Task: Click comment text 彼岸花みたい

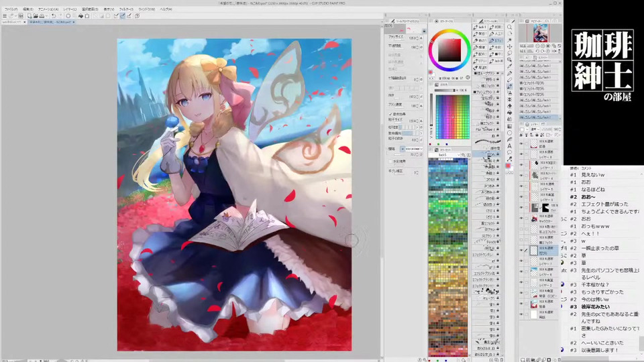Action: click(595, 306)
